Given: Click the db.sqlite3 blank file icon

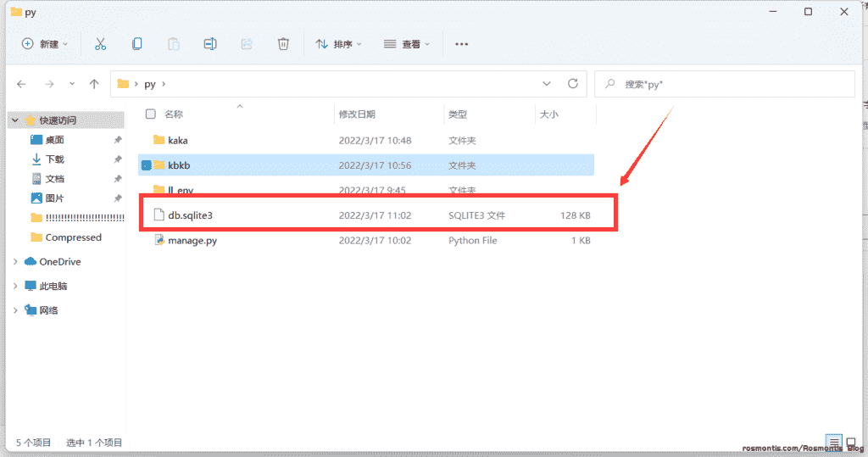Looking at the screenshot, I should click(x=159, y=215).
